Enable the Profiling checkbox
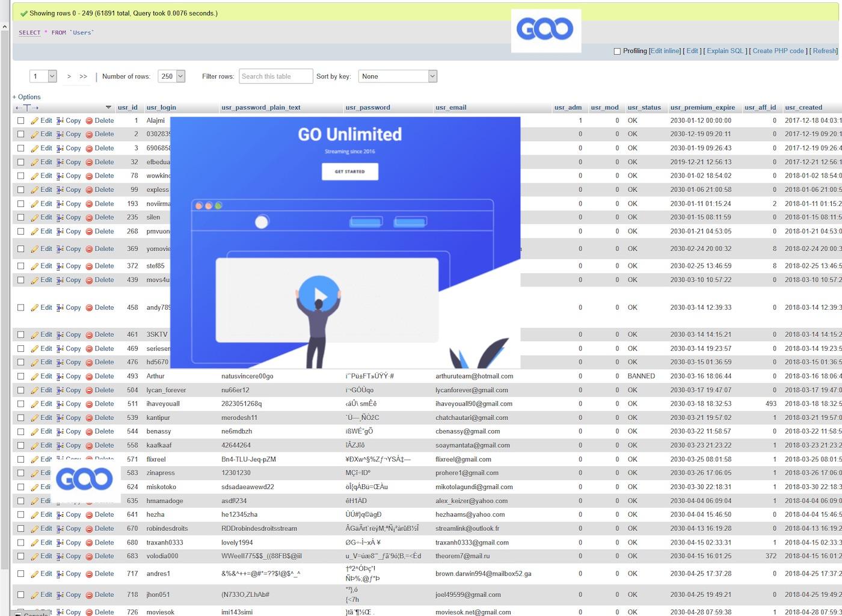This screenshot has width=842, height=616. click(x=617, y=52)
